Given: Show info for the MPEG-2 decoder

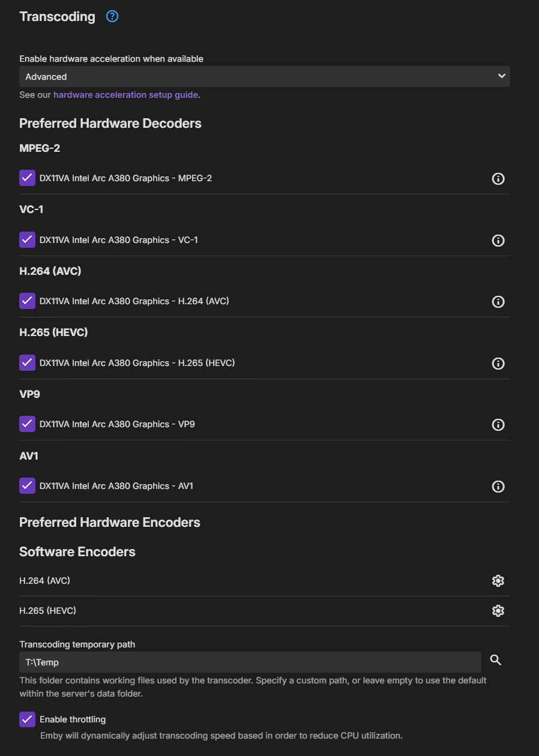Looking at the screenshot, I should tap(498, 179).
